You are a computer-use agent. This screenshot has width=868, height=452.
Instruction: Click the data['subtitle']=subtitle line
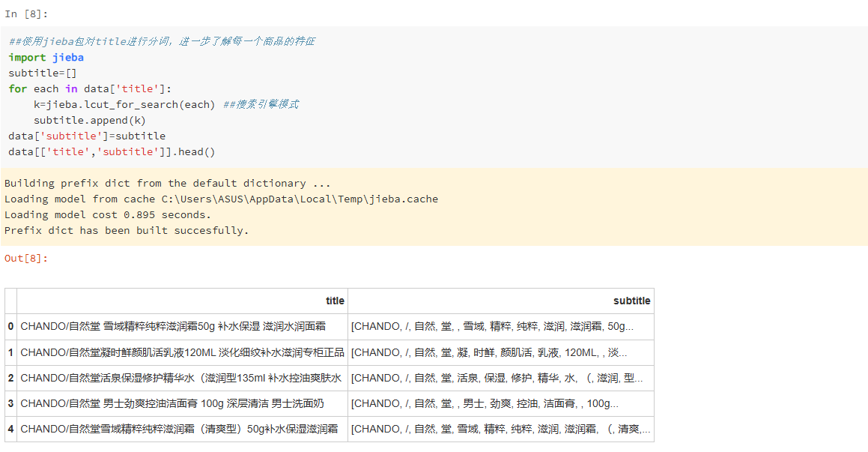[x=87, y=136]
